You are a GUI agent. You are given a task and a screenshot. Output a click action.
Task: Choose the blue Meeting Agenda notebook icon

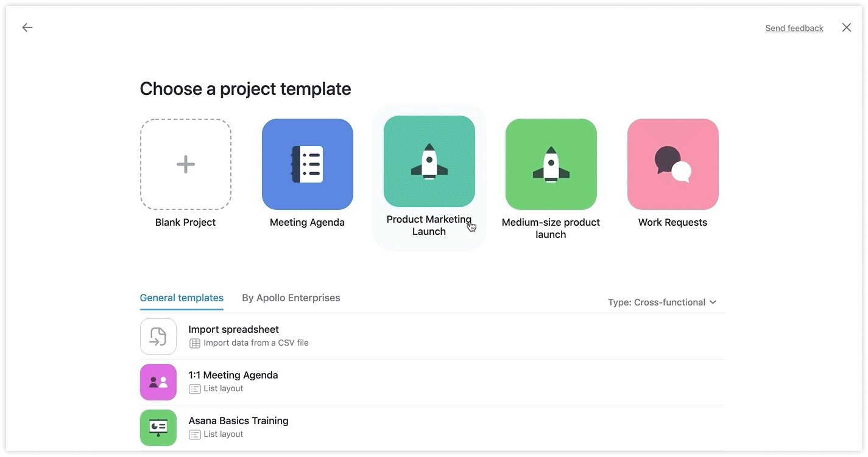(x=308, y=164)
